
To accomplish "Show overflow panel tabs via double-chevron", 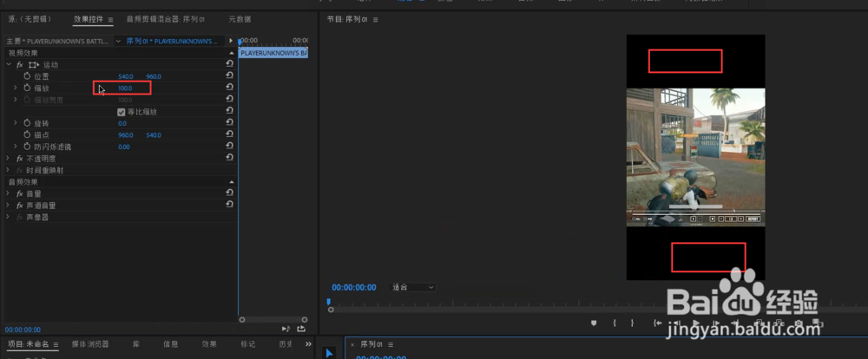I will [308, 344].
